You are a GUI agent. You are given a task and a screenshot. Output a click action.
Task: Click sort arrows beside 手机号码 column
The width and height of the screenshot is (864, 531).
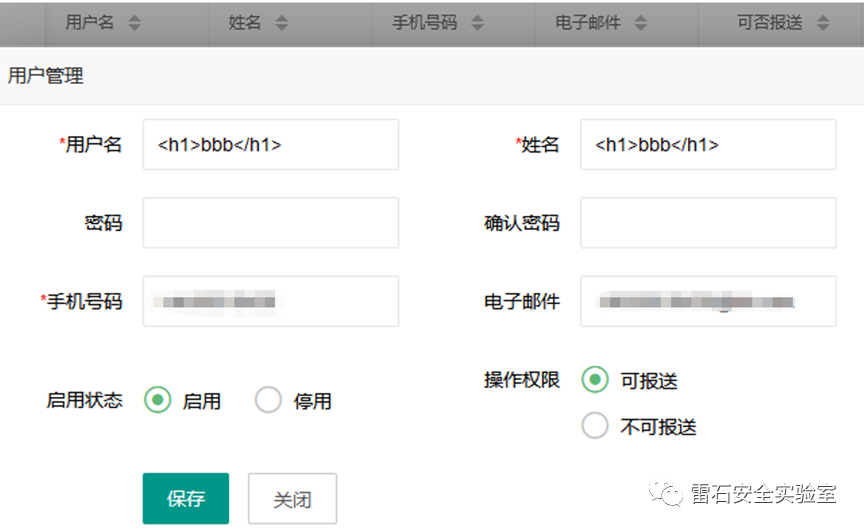click(x=477, y=22)
